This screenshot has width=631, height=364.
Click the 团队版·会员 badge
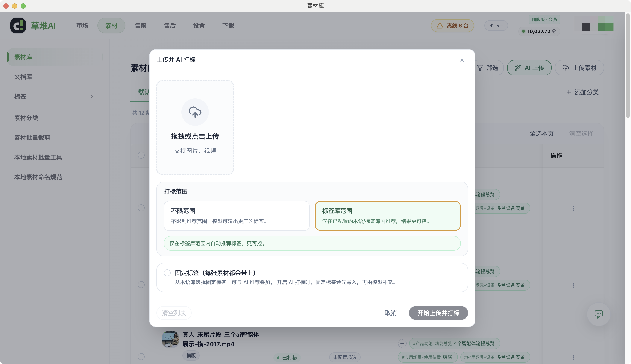pyautogui.click(x=544, y=19)
